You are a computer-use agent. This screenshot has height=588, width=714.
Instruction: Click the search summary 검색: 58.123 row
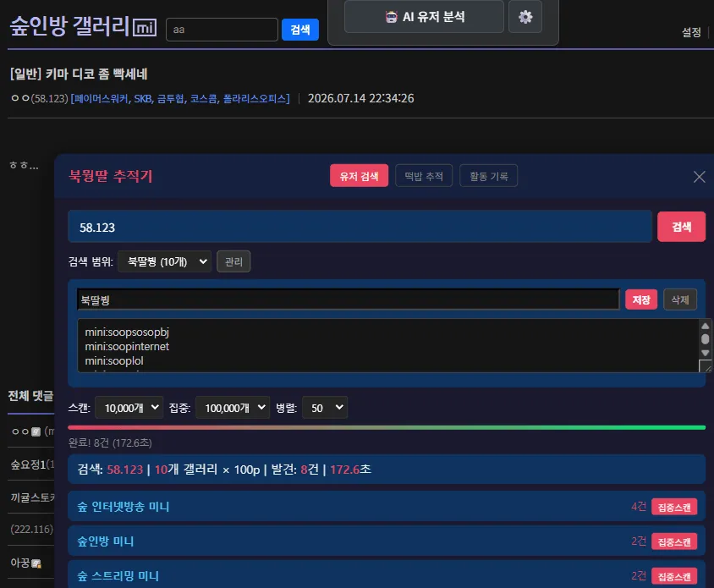click(387, 469)
